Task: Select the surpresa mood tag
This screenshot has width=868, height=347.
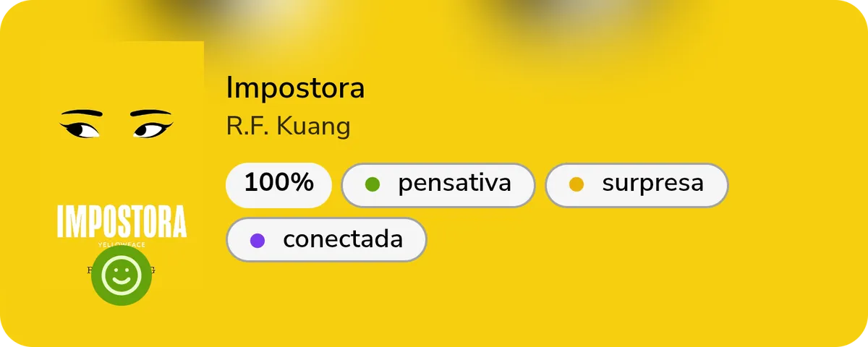Action: [x=637, y=185]
